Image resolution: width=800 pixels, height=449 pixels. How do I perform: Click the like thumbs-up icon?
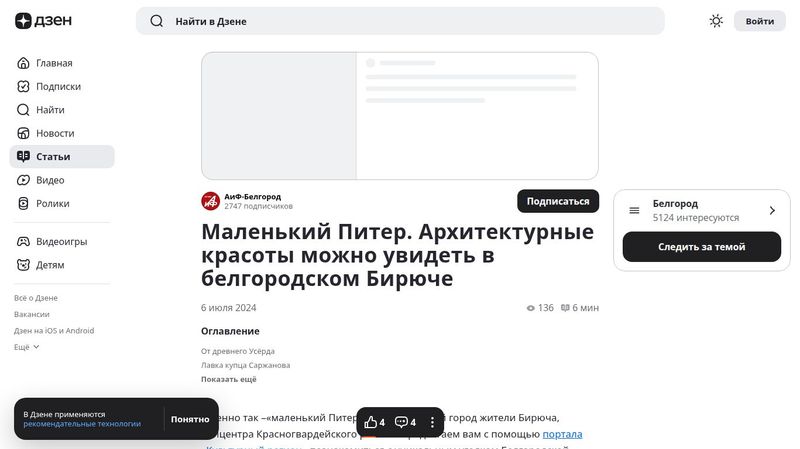370,422
